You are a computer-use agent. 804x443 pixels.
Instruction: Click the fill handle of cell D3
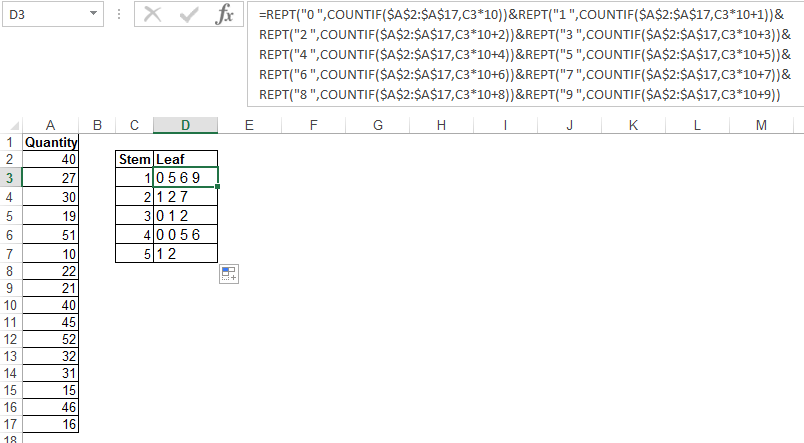pyautogui.click(x=217, y=187)
